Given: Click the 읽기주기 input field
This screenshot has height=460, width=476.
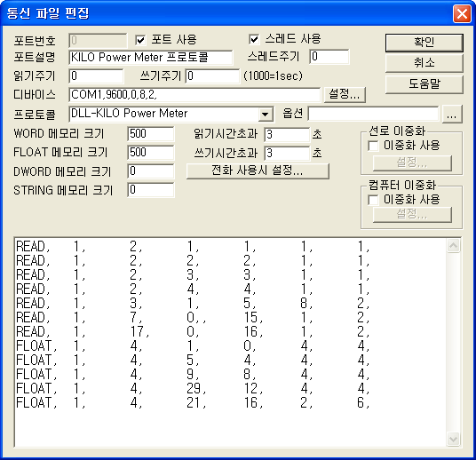Looking at the screenshot, I should pyautogui.click(x=96, y=75).
